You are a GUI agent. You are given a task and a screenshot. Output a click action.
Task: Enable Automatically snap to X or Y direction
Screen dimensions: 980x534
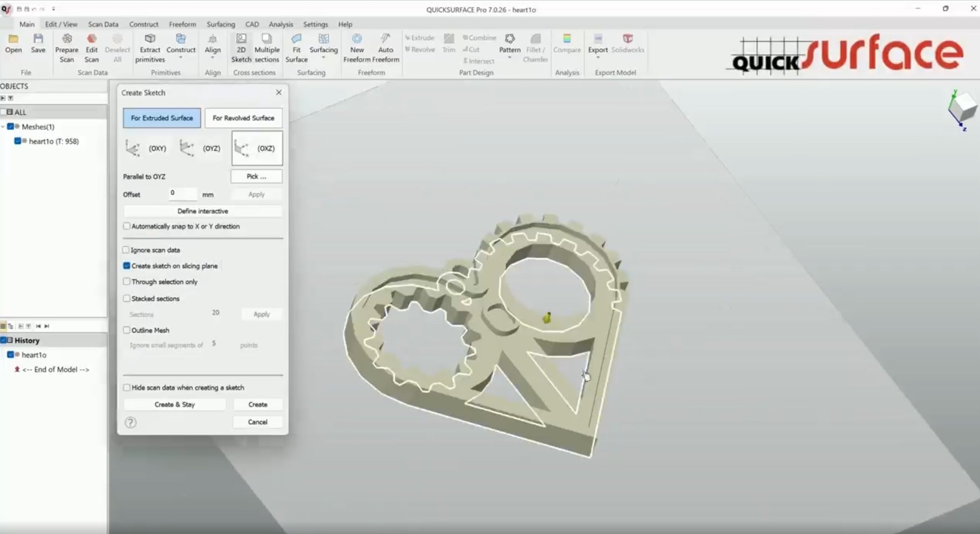[127, 226]
